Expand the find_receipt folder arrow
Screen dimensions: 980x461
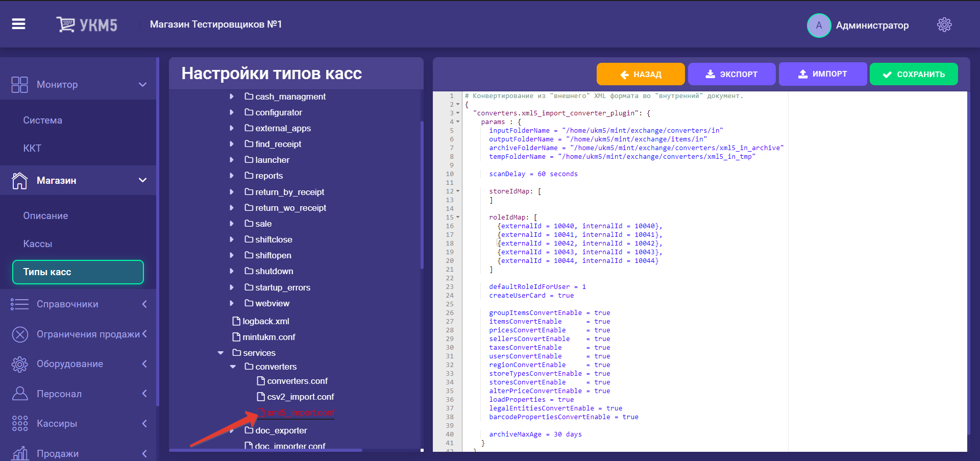tap(232, 144)
